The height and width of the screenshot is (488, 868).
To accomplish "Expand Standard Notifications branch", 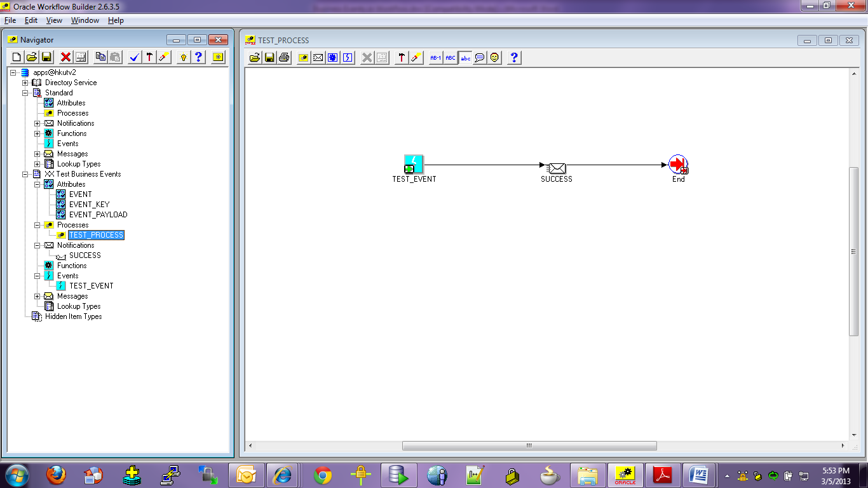I will (37, 123).
